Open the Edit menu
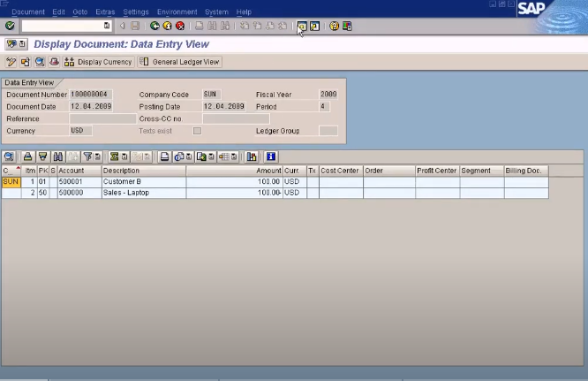 pyautogui.click(x=58, y=12)
